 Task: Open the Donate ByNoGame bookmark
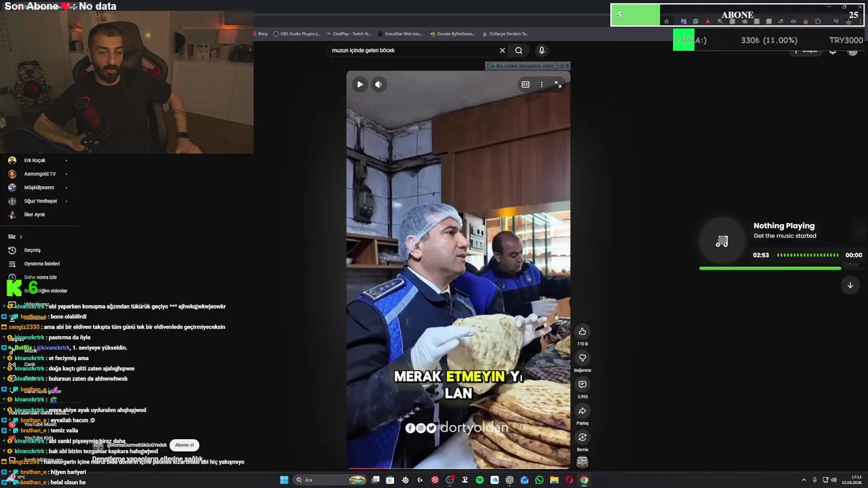tap(452, 34)
